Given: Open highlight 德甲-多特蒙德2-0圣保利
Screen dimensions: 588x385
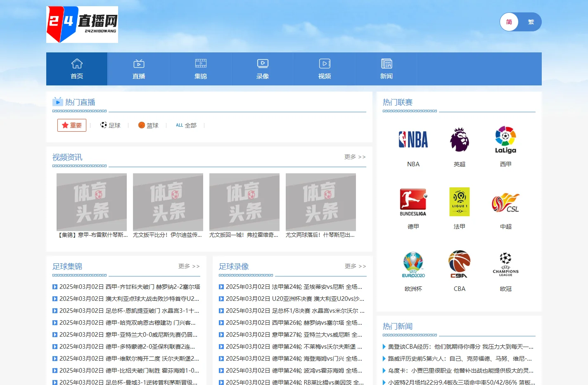Looking at the screenshot, I should coord(127,346).
